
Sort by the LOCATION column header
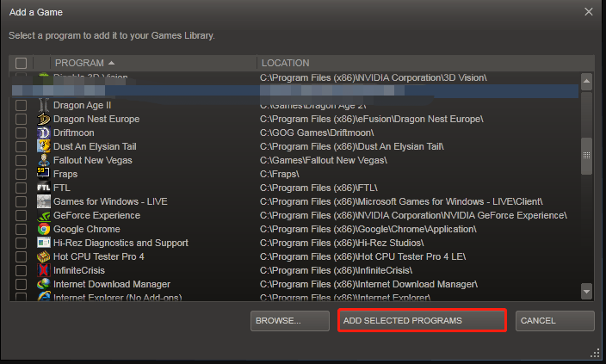[x=425, y=63]
